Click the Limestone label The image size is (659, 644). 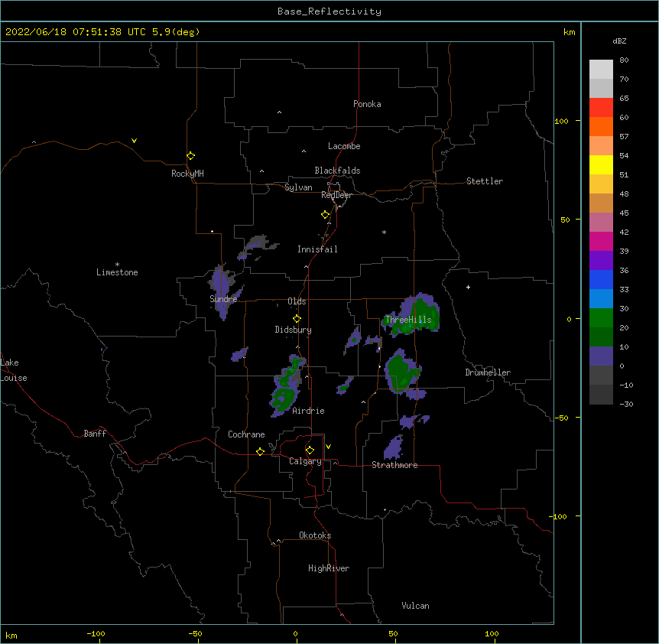coord(117,272)
